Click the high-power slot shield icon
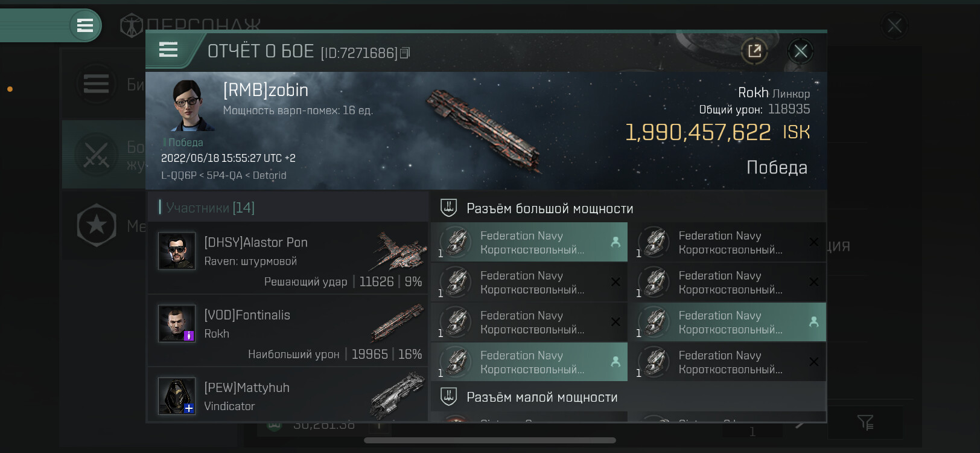The height and width of the screenshot is (453, 980). coord(448,208)
